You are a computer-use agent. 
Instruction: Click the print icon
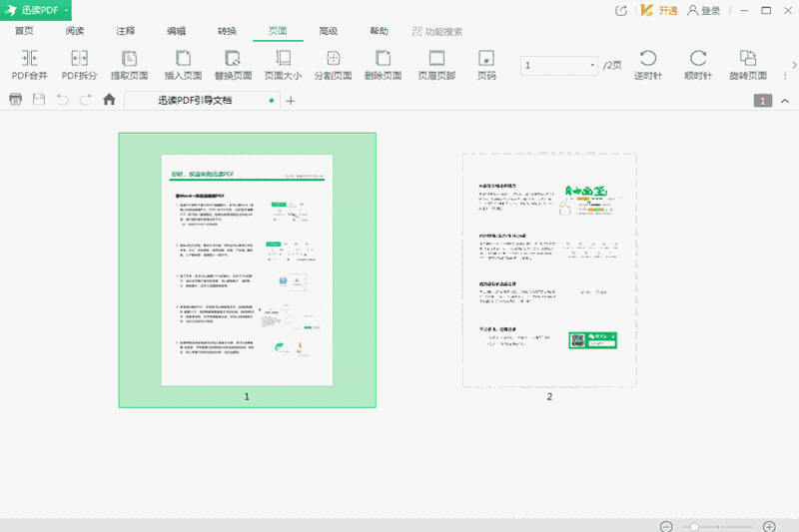tap(16, 99)
